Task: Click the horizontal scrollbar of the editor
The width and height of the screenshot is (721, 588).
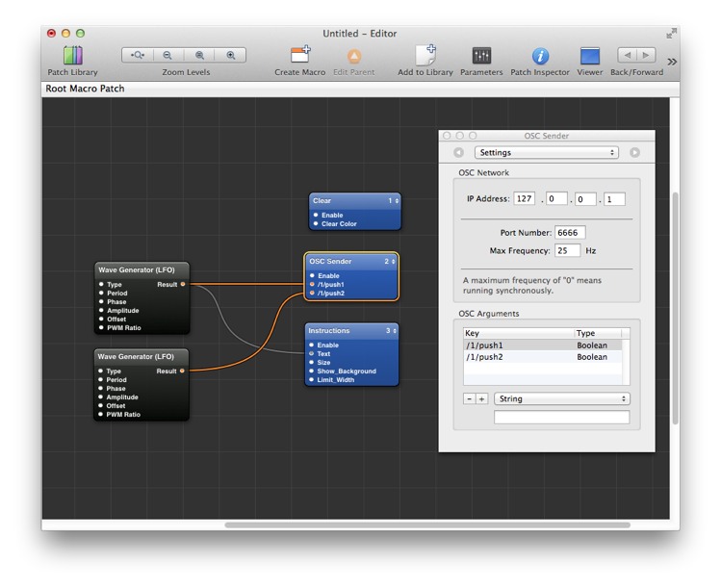Action: point(426,525)
